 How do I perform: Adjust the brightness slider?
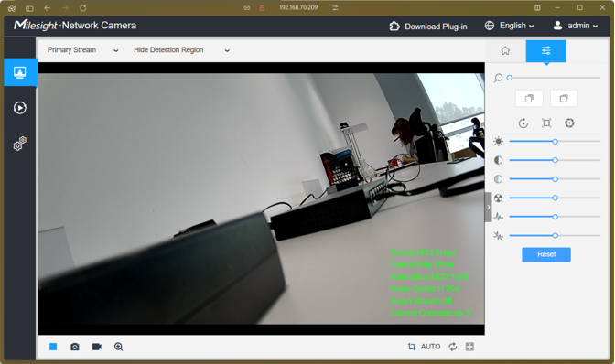point(555,142)
